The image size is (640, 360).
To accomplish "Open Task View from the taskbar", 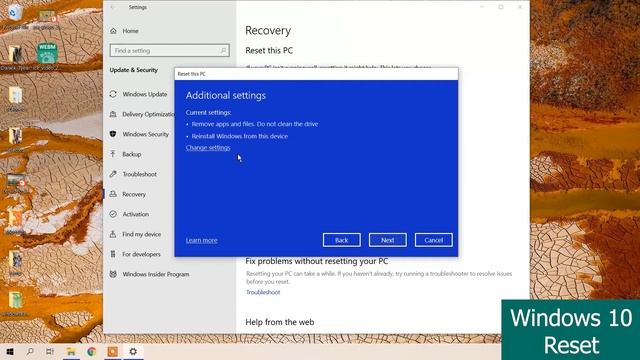I will (x=50, y=351).
